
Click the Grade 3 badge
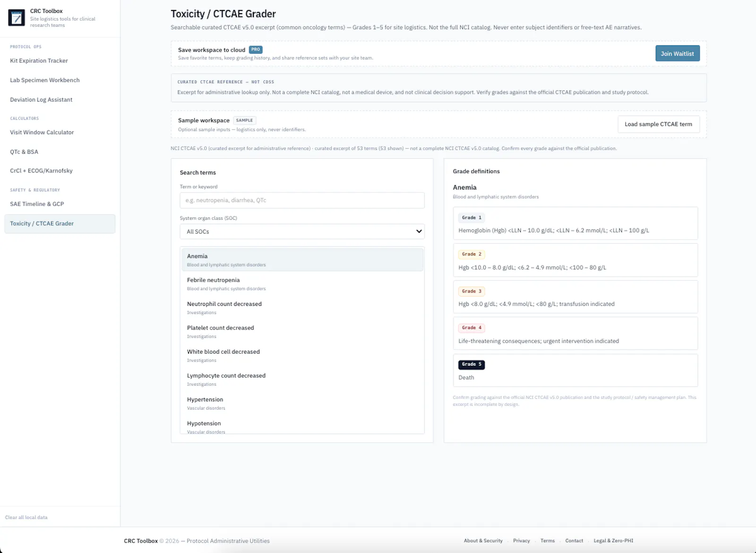[472, 291]
